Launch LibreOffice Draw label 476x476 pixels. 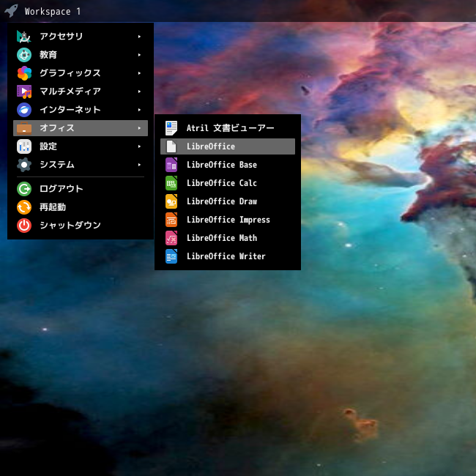[222, 201]
